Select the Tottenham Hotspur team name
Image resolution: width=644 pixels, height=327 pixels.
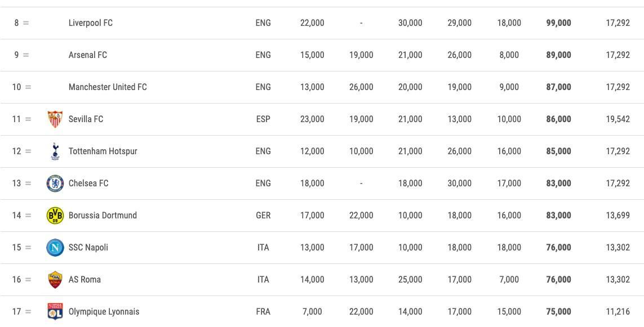click(x=103, y=151)
